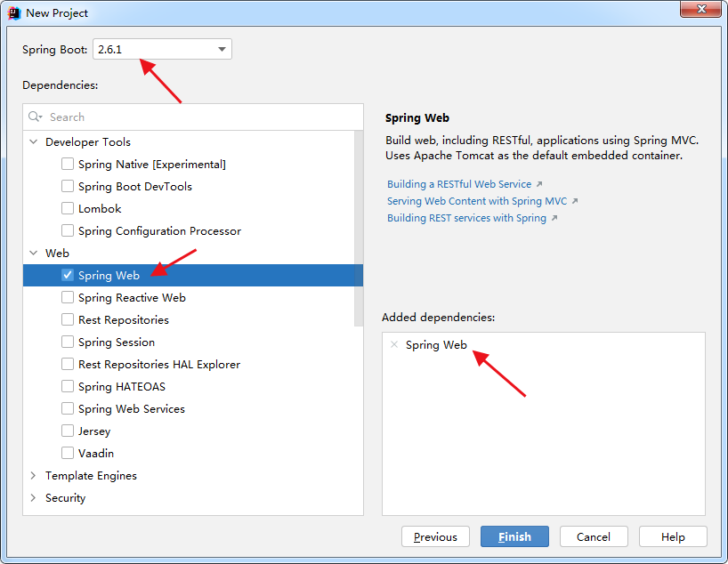Select the Template Engines tree label

91,476
